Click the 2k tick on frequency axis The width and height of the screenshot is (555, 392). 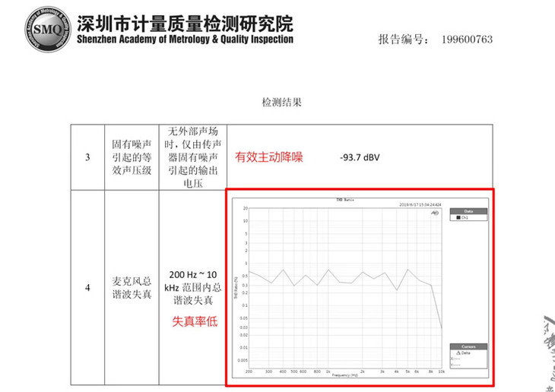coord(363,371)
